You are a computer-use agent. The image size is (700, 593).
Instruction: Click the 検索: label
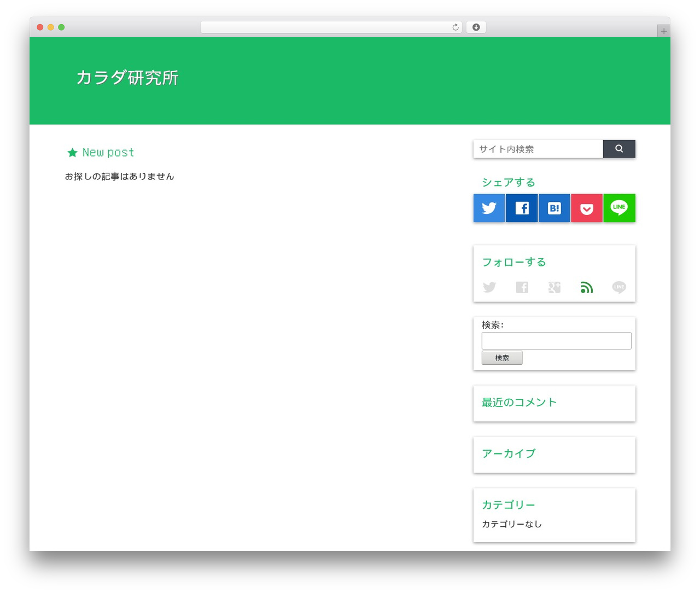[493, 325]
